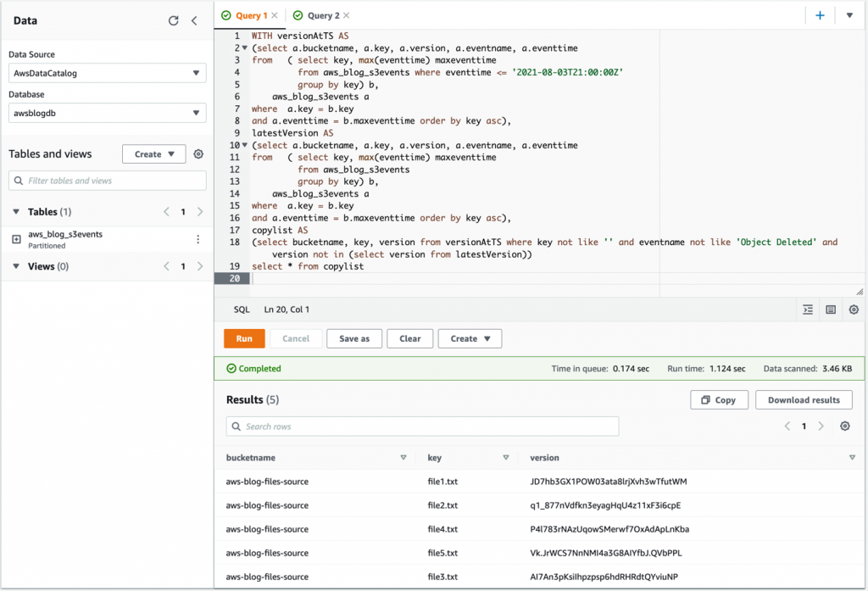Select version q1_877nVdfkn3eyagHqU4z11xF3i6cpE
Image resolution: width=868 pixels, height=591 pixels.
click(605, 505)
